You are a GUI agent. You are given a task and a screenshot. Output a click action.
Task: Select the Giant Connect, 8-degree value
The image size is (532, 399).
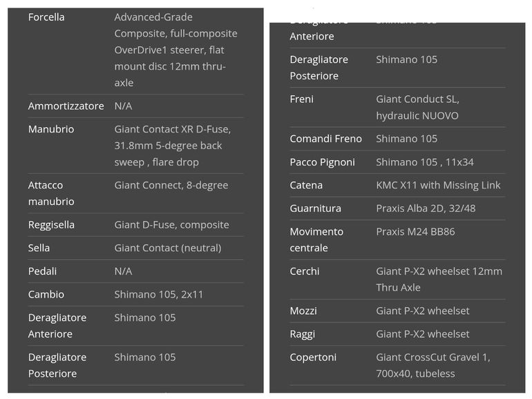[171, 186]
